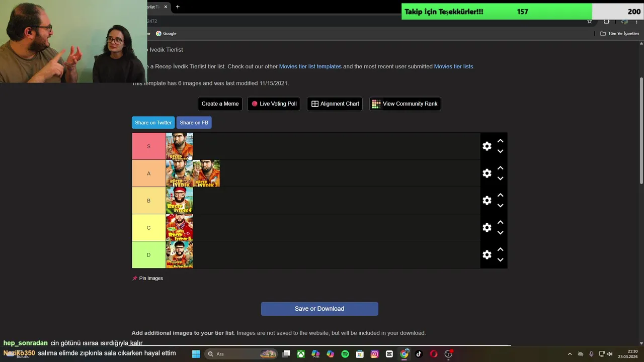Open Movies tier list templates link
Image resolution: width=644 pixels, height=362 pixels.
pos(310,66)
